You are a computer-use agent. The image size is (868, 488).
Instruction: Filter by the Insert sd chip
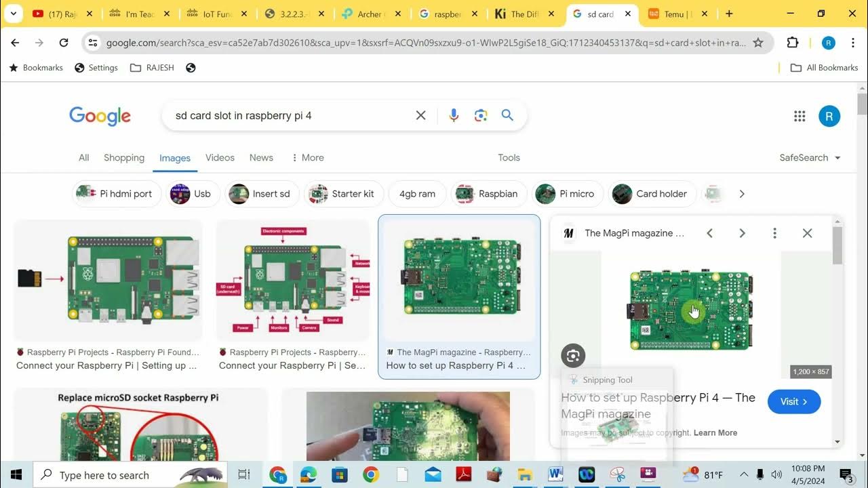[x=262, y=194]
